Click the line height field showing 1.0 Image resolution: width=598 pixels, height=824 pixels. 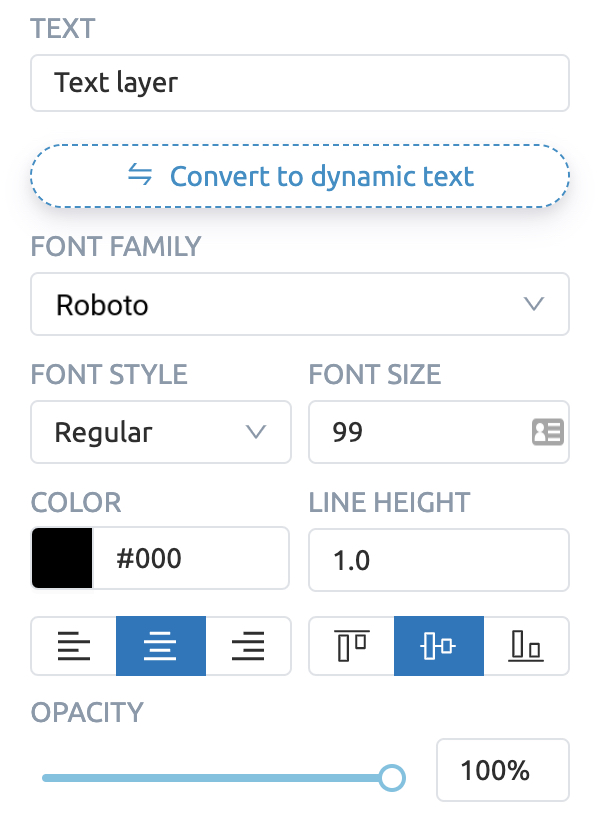[439, 560]
